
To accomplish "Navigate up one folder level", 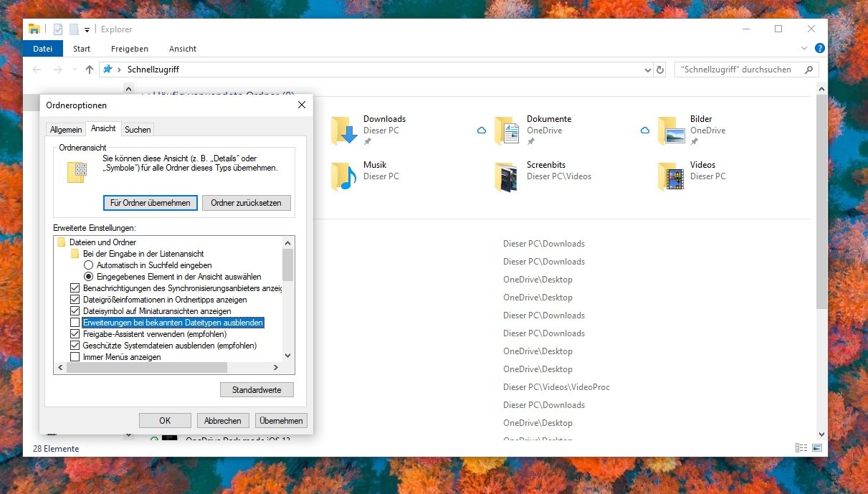I will 90,70.
